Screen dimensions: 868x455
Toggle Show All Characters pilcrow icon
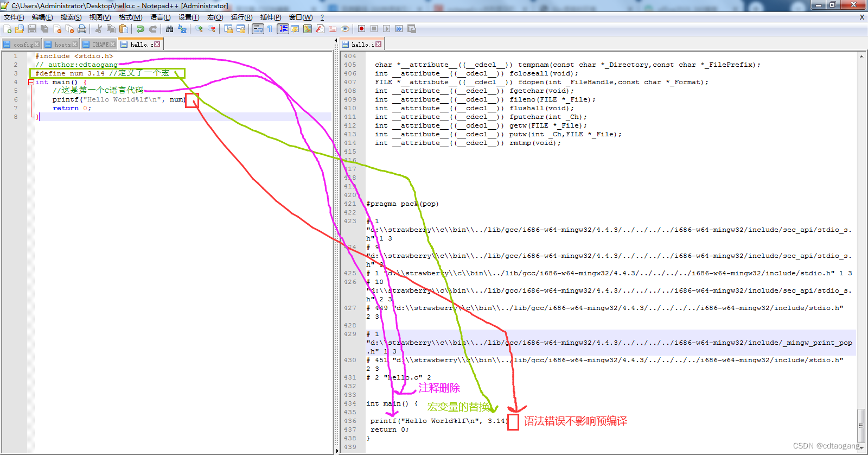tap(270, 29)
